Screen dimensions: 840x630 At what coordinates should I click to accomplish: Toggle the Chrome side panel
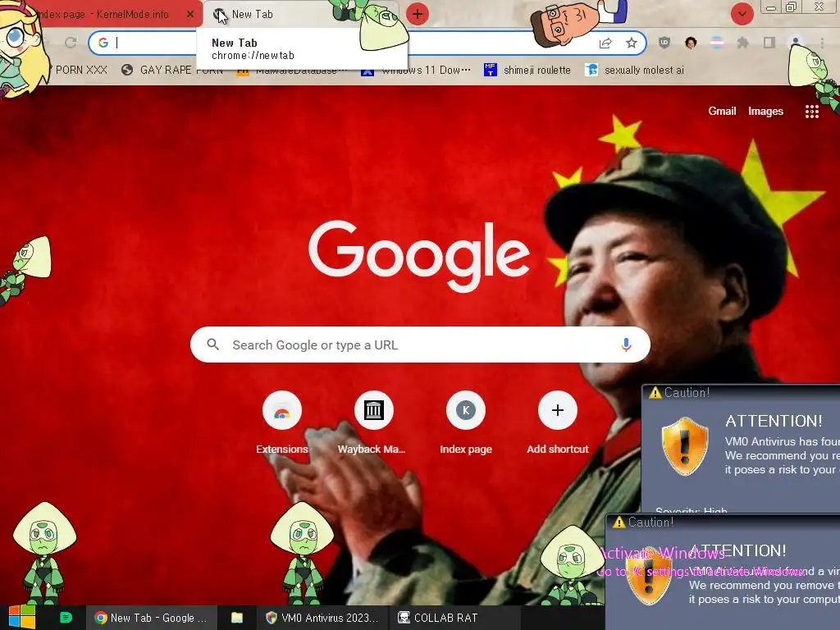pos(769,43)
